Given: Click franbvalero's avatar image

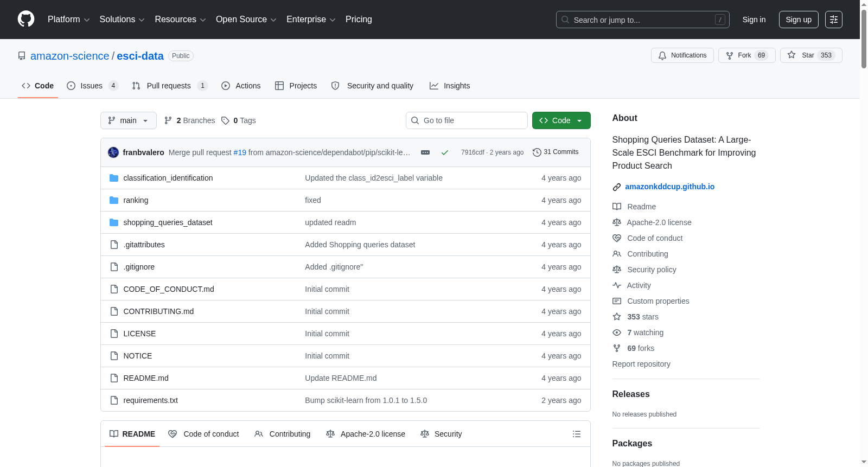Looking at the screenshot, I should point(113,152).
